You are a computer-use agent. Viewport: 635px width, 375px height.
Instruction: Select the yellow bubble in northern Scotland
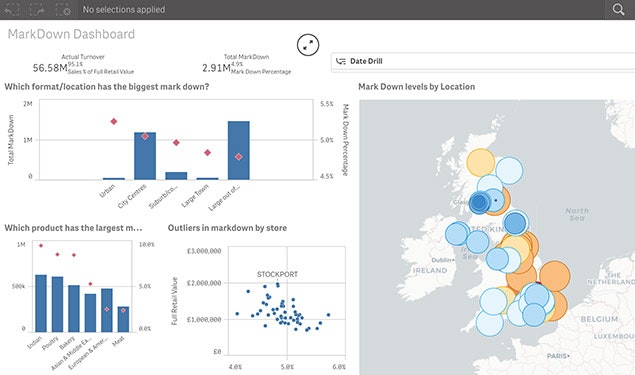coord(481,163)
